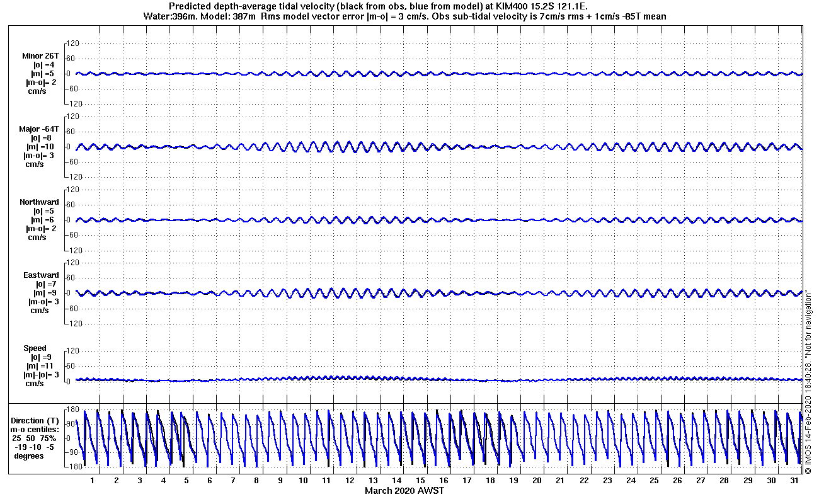Click the '-120' tick of the Eastward panel
Image resolution: width=819 pixels, height=504 pixels.
pos(74,323)
